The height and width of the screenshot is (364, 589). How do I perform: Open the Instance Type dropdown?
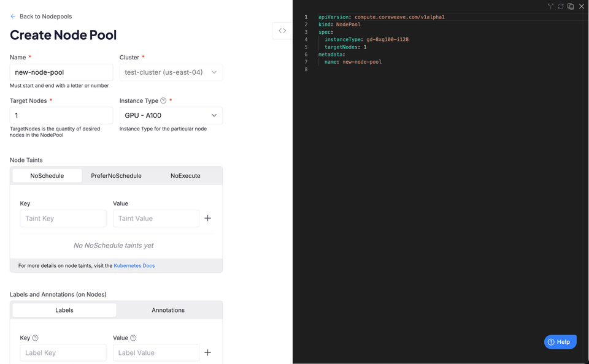pyautogui.click(x=171, y=115)
